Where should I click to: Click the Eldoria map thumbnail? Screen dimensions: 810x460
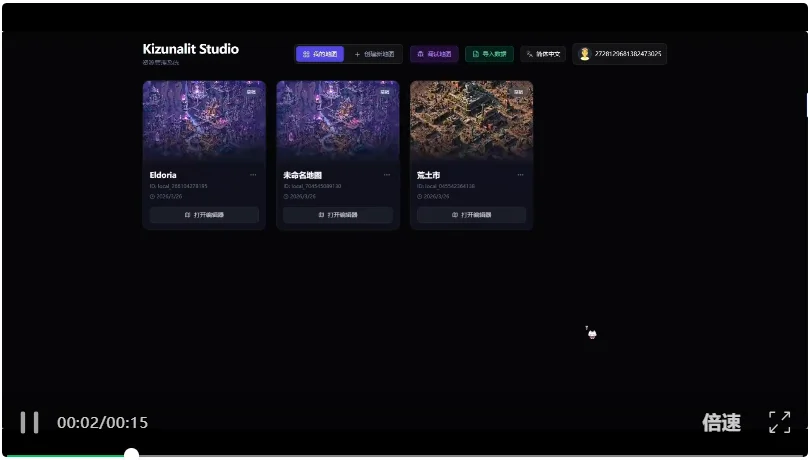click(x=204, y=120)
